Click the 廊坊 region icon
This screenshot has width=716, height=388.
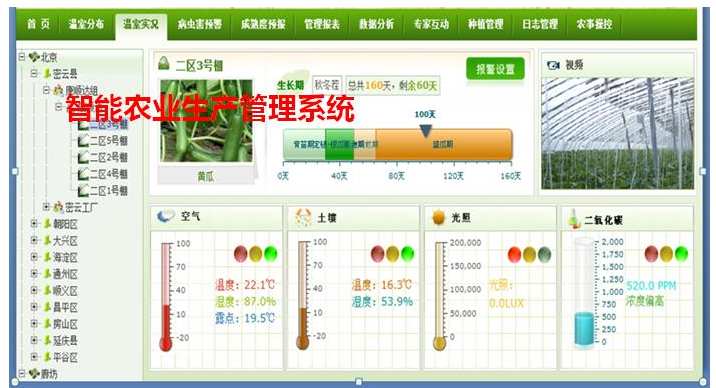[34, 373]
